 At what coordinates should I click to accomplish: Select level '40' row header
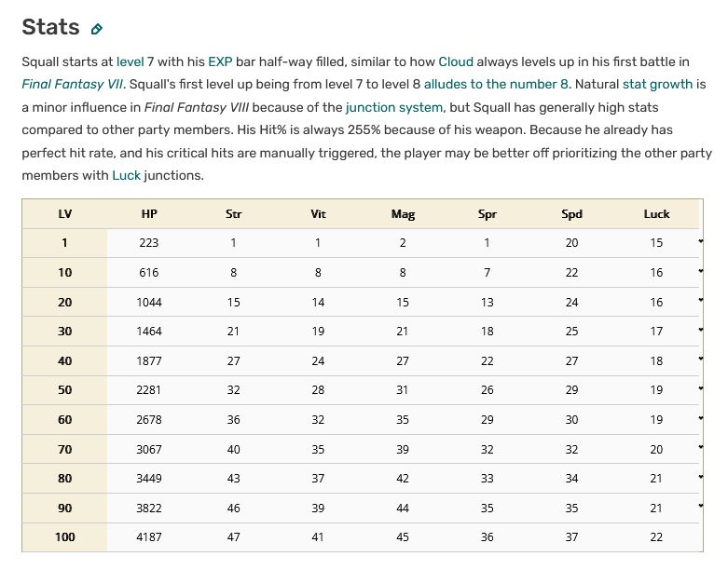click(x=64, y=361)
